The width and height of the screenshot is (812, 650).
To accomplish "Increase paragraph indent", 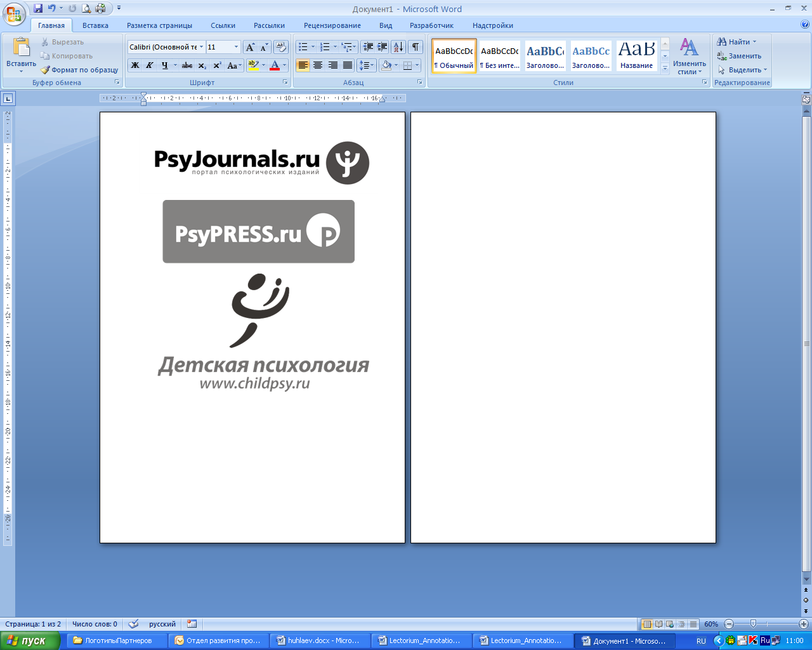I will coord(383,47).
